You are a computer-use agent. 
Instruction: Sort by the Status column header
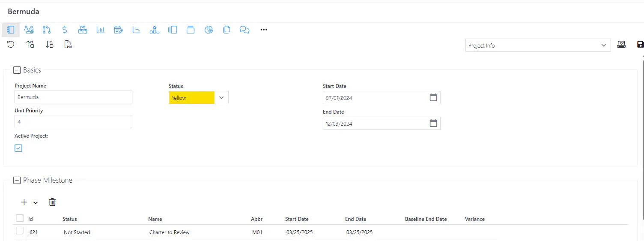70,219
